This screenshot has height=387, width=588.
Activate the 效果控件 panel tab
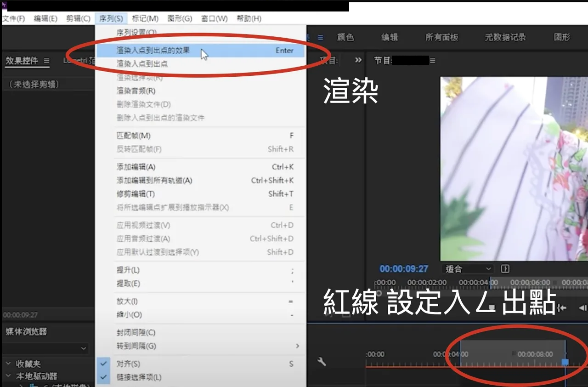22,61
